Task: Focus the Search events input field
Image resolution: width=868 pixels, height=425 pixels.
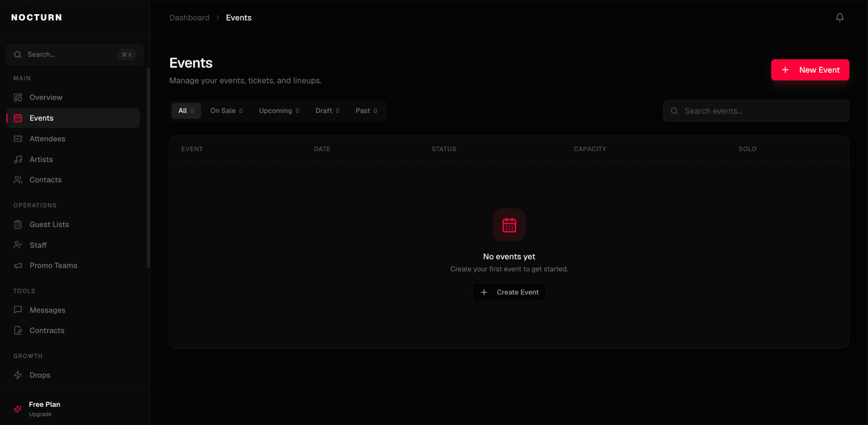Action: 756,111
